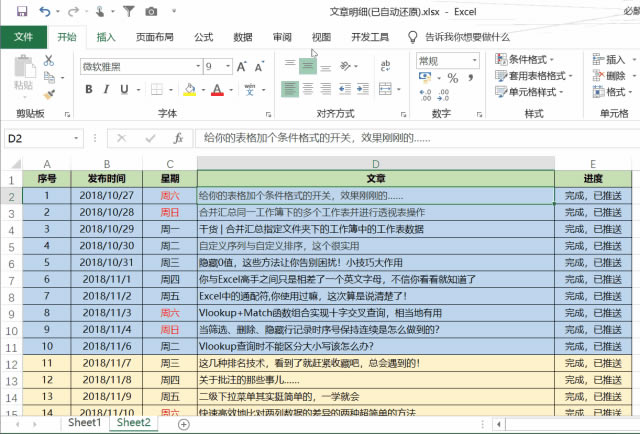This screenshot has width=640, height=434.
Task: Click the Increase Font Size icon
Action: [241, 66]
